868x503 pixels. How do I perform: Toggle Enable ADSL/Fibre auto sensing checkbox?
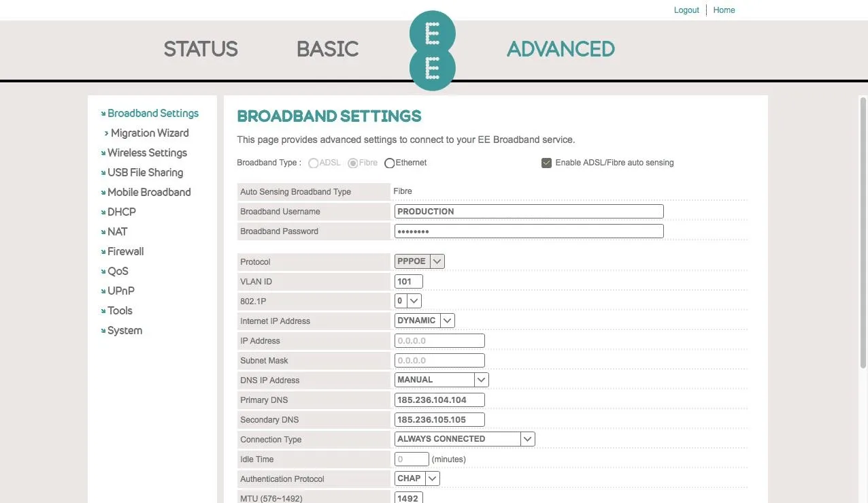point(546,163)
